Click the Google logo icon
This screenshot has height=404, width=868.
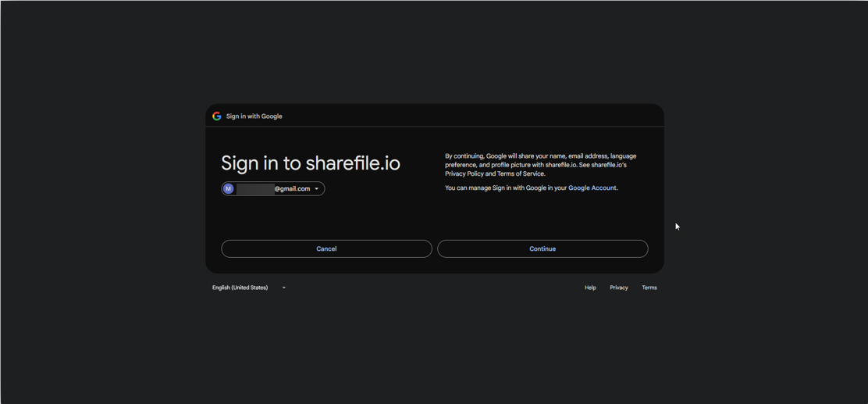pos(216,116)
